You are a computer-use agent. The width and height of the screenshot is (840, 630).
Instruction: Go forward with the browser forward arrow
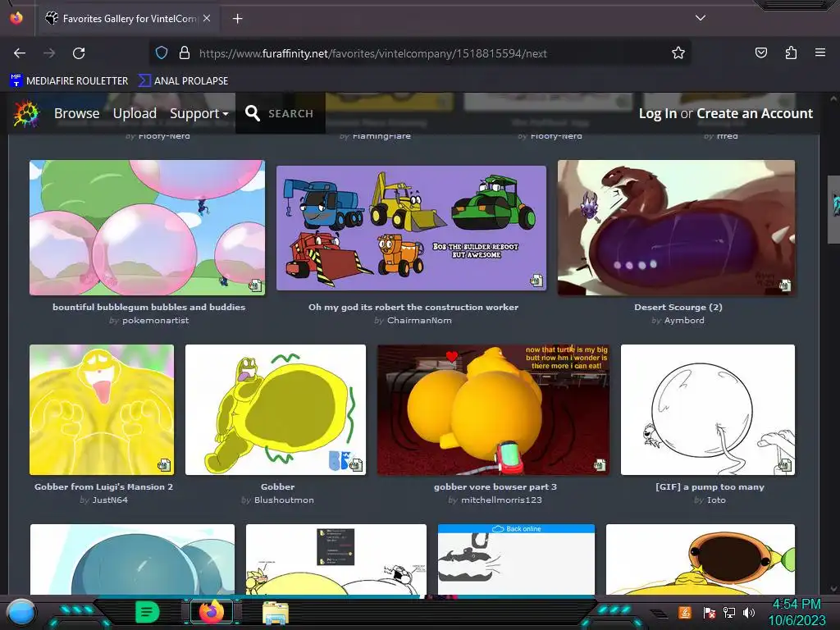pyautogui.click(x=49, y=53)
